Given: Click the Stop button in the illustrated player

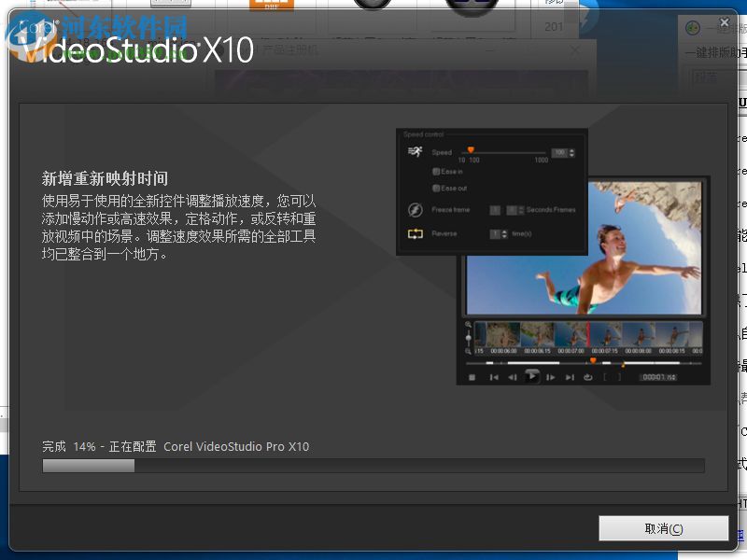Looking at the screenshot, I should tap(472, 377).
